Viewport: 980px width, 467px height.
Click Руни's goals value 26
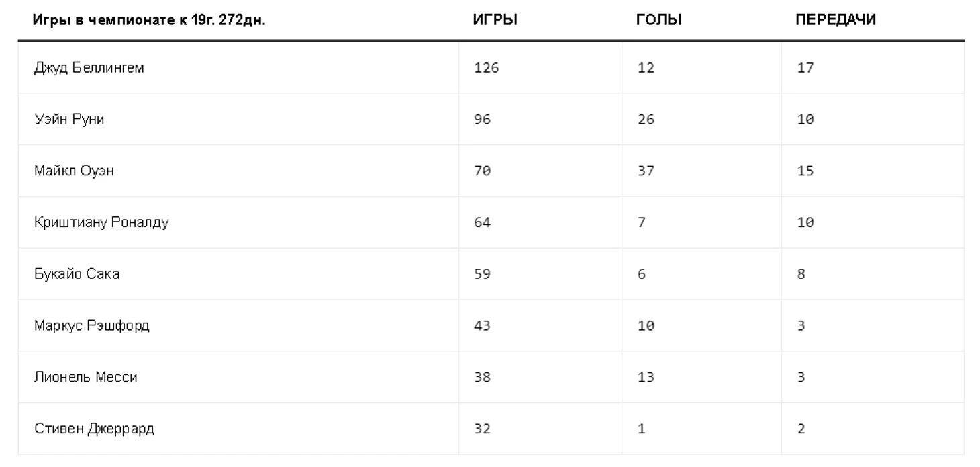pos(646,119)
